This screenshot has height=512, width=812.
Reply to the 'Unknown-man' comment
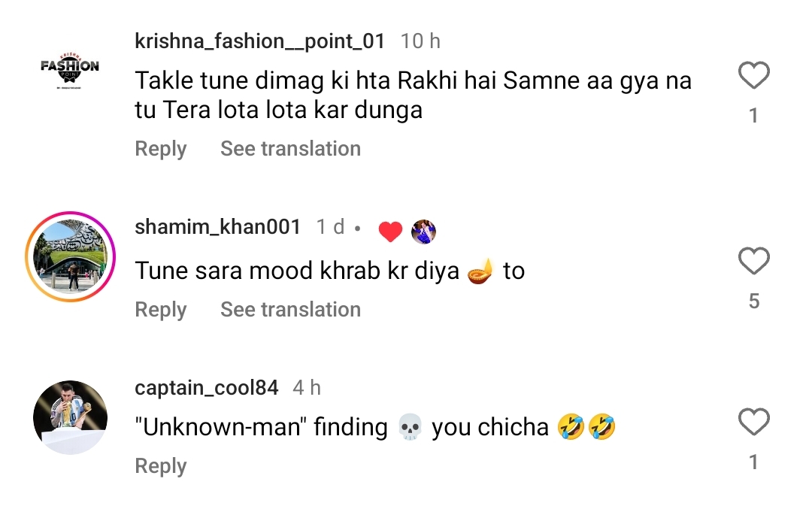coord(160,466)
